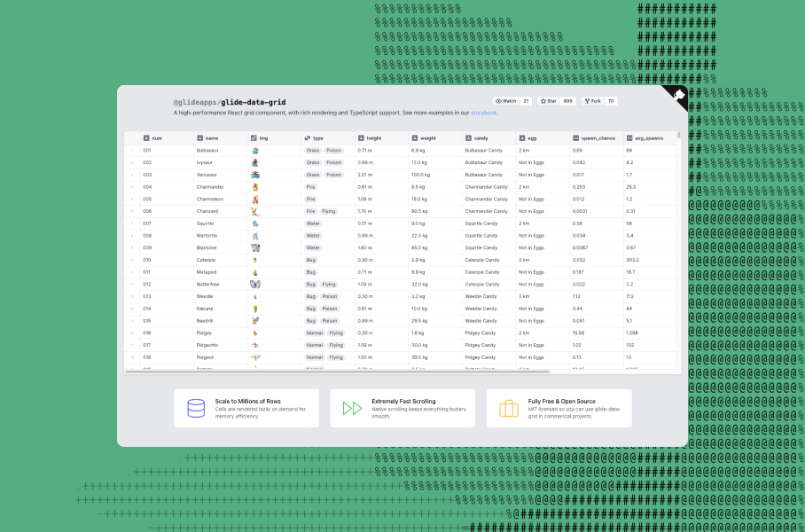
Task: Click the number icon in the num column header
Action: tap(146, 138)
